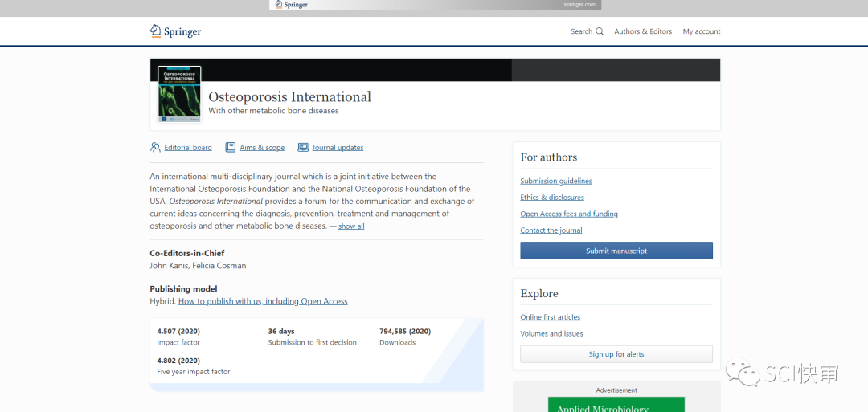Open How to publish with us link
Viewport: 868px width, 412px height.
(263, 302)
